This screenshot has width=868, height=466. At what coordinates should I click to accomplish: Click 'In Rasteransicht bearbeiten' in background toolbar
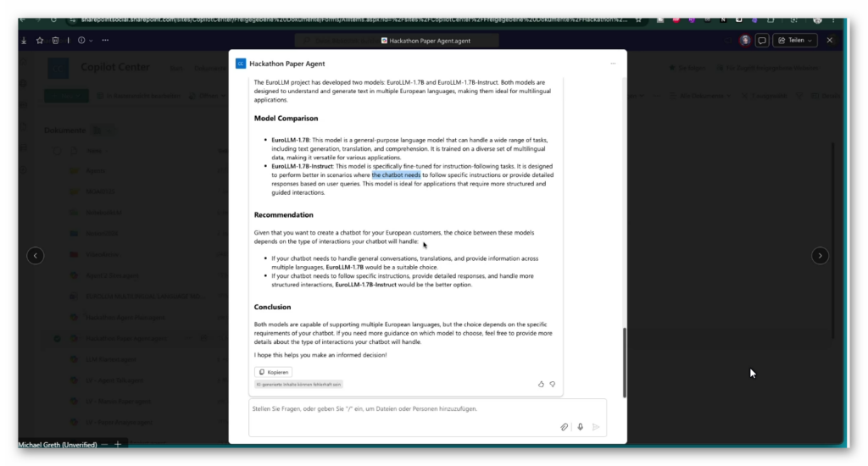pyautogui.click(x=139, y=96)
